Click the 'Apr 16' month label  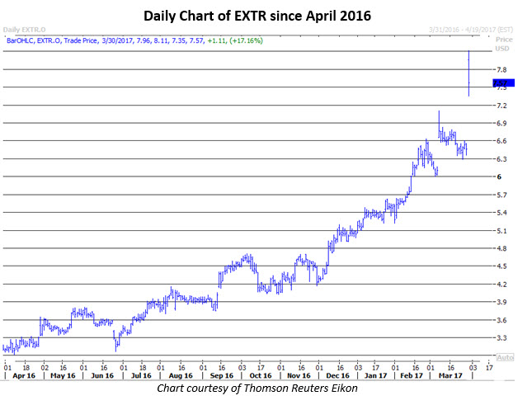tap(24, 376)
